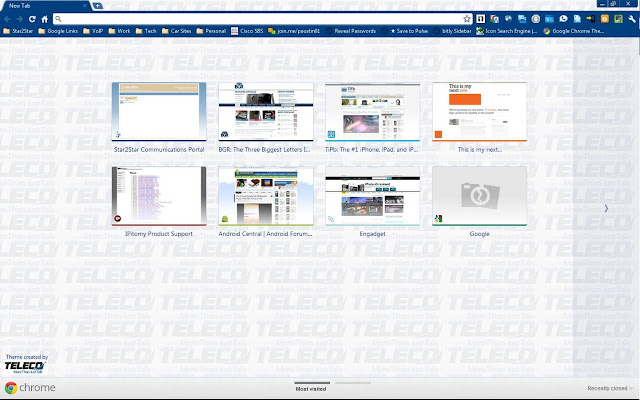
Task: Open the Engadget thumbnail
Action: coord(372,196)
